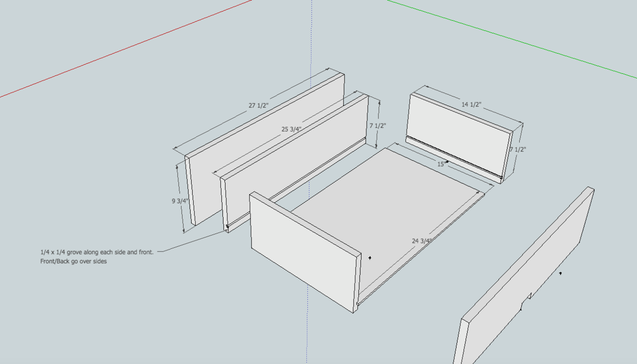This screenshot has height=364, width=637.
Task: Click the 14 1/2" dimension on back panel
Action: click(471, 105)
